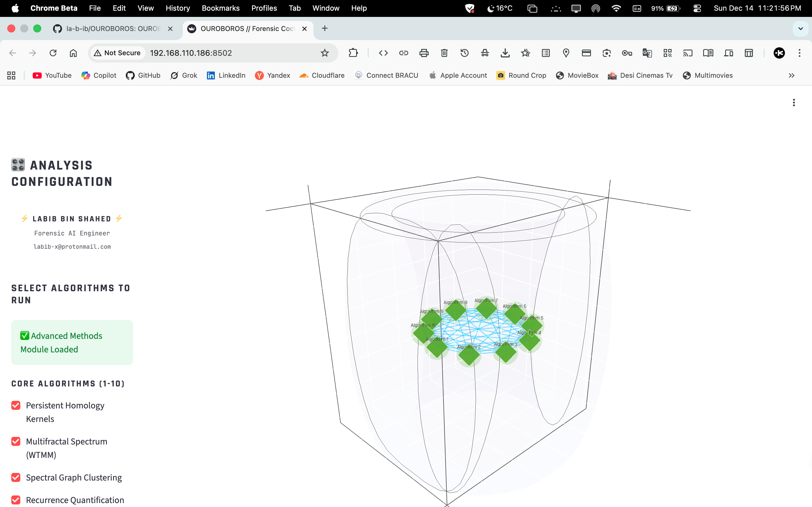Open Streamlit app three-dot menu

(794, 103)
